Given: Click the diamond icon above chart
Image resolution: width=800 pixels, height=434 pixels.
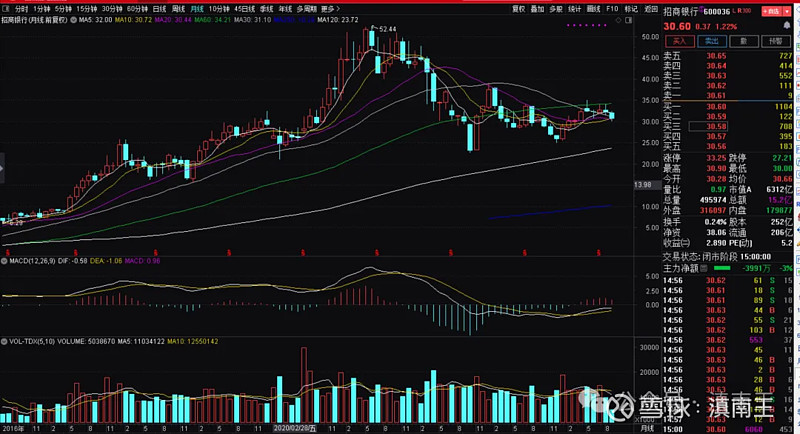Looking at the screenshot, I should pyautogui.click(x=618, y=20).
